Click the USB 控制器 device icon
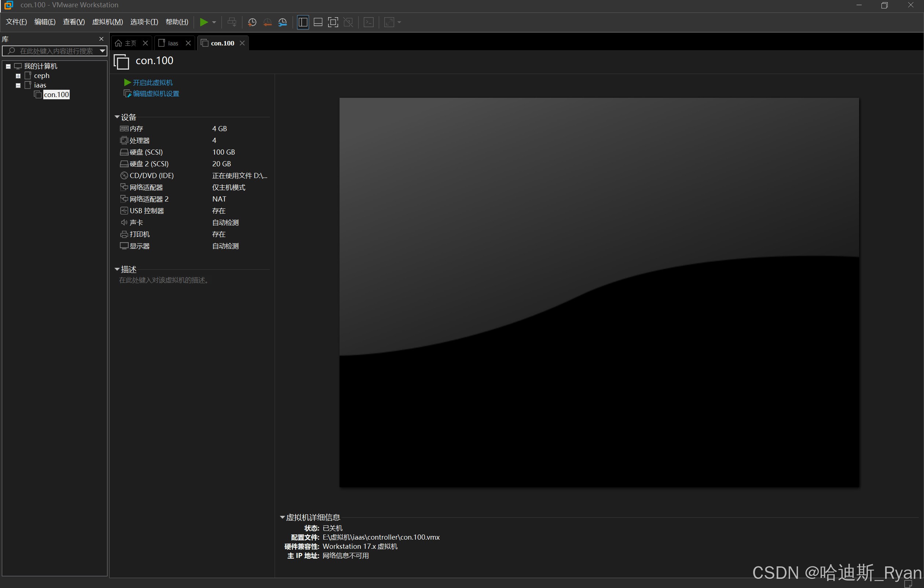This screenshot has height=588, width=924. pyautogui.click(x=124, y=211)
